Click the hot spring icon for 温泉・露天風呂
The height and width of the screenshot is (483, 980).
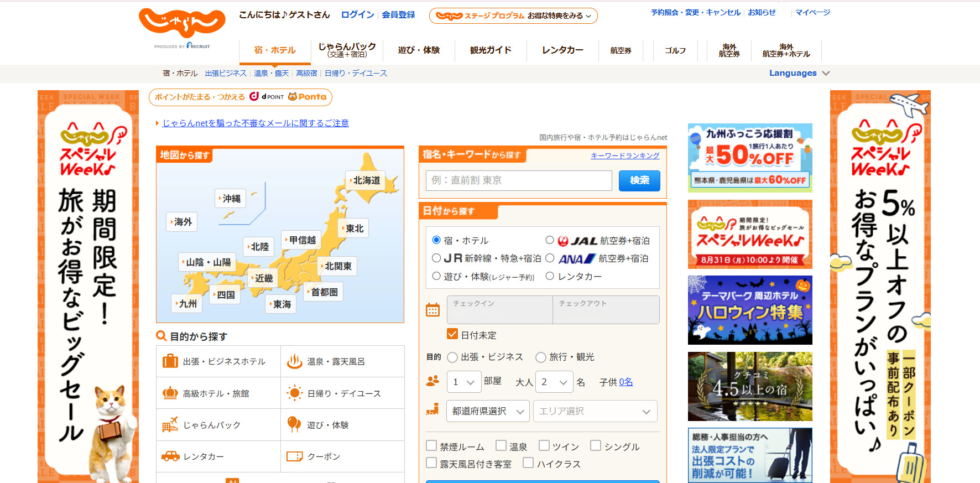(294, 361)
